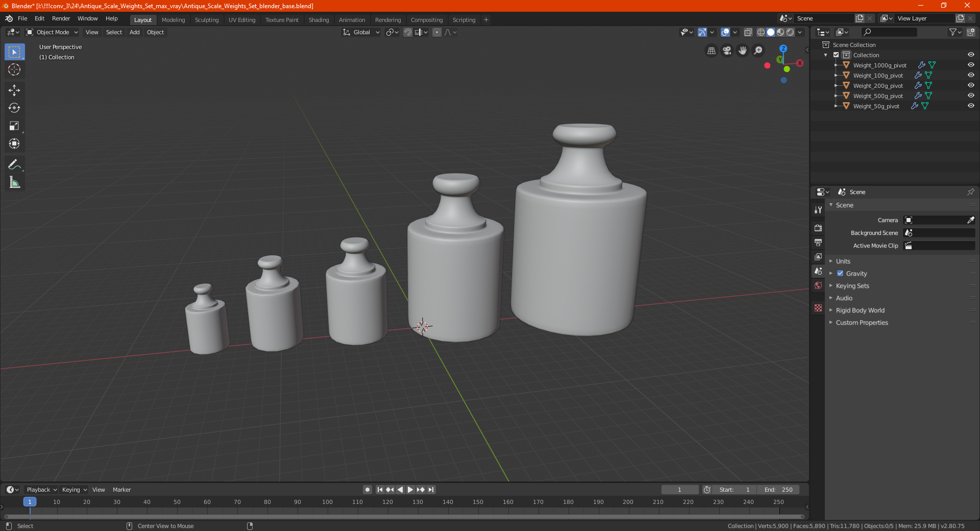The width and height of the screenshot is (980, 531).
Task: Click the viewport pan hand icon
Action: pyautogui.click(x=743, y=51)
